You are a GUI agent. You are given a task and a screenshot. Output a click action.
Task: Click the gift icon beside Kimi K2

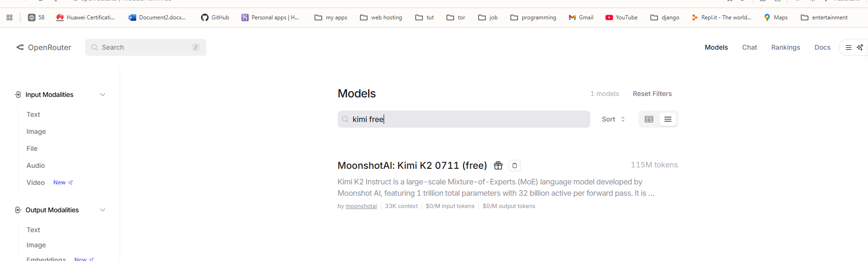pyautogui.click(x=498, y=165)
